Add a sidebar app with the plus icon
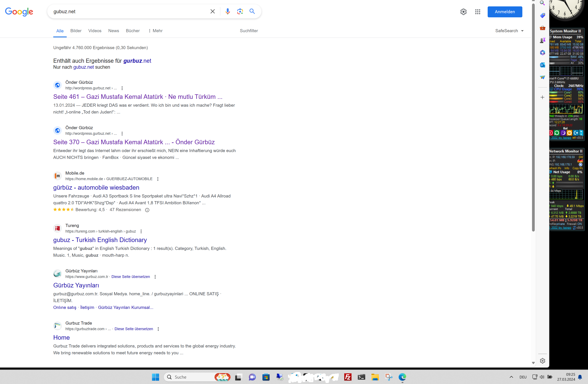 [542, 97]
